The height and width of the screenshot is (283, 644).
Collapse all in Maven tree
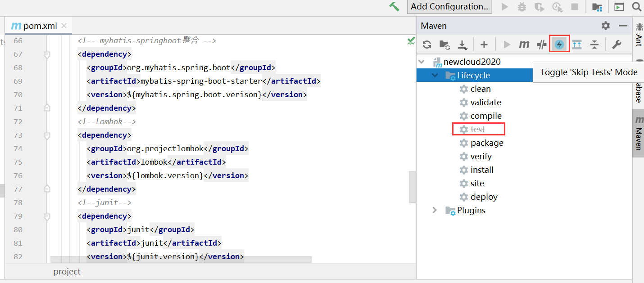click(x=594, y=45)
